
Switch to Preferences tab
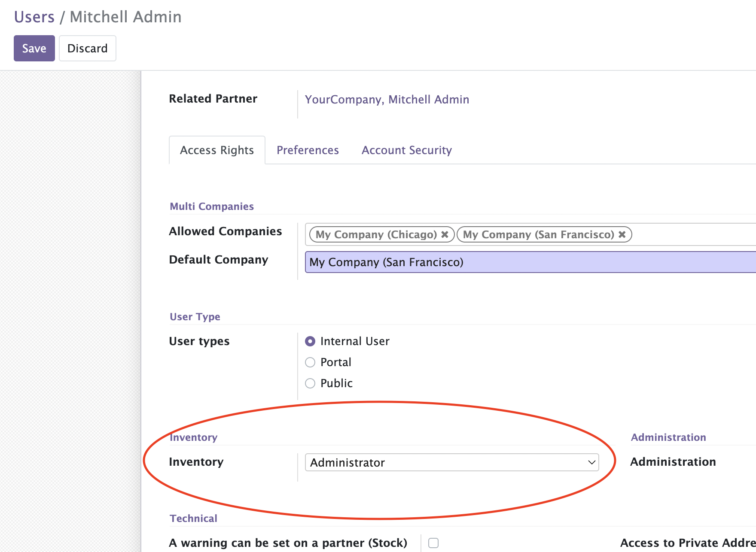(308, 150)
